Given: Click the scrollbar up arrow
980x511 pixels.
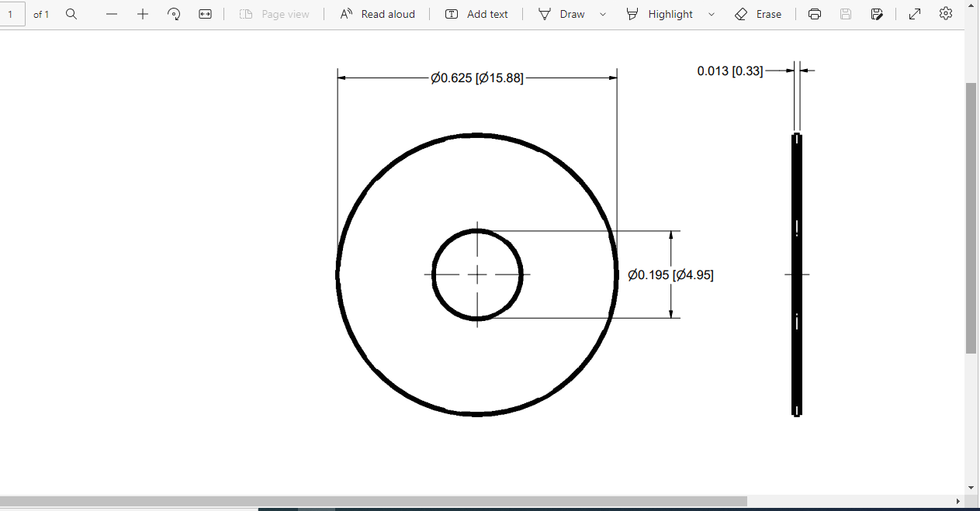Looking at the screenshot, I should 971,5.
